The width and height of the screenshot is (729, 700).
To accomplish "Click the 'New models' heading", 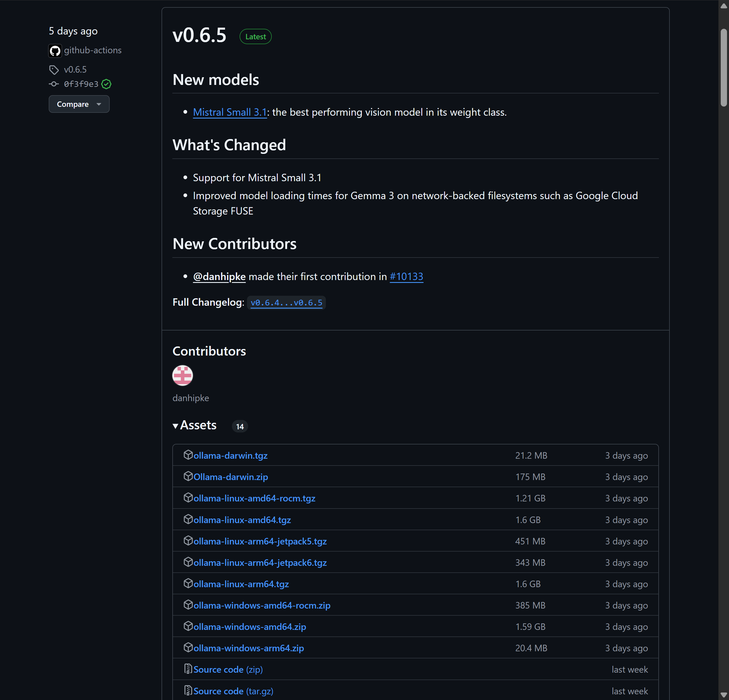I will pyautogui.click(x=216, y=80).
